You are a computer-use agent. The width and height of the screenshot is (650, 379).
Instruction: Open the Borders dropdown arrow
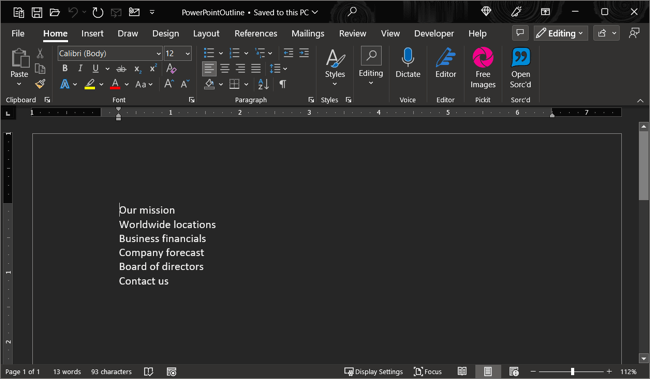[x=246, y=84]
